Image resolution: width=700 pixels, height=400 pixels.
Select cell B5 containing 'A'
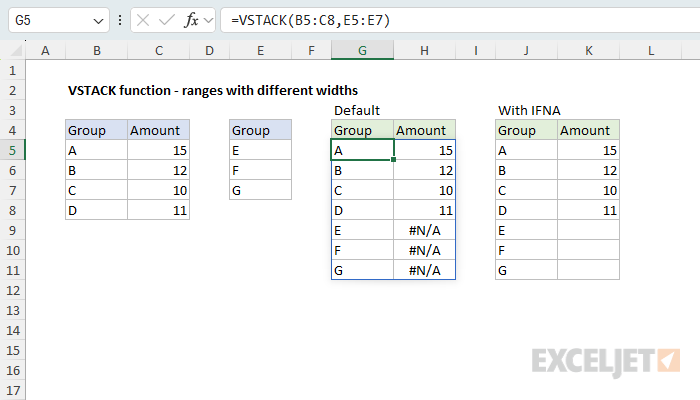pos(96,150)
